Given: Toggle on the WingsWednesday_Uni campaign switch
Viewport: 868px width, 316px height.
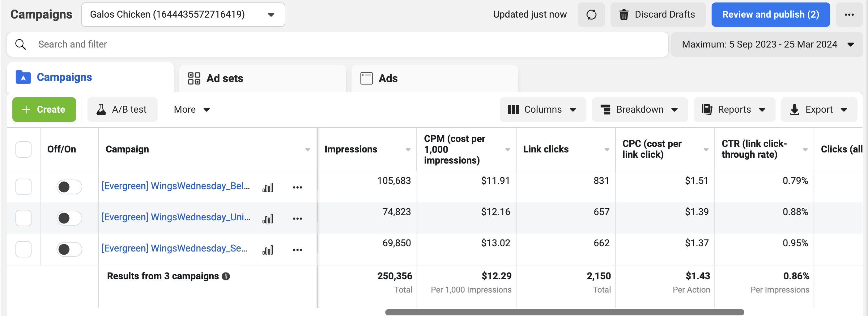Looking at the screenshot, I should tap(69, 218).
